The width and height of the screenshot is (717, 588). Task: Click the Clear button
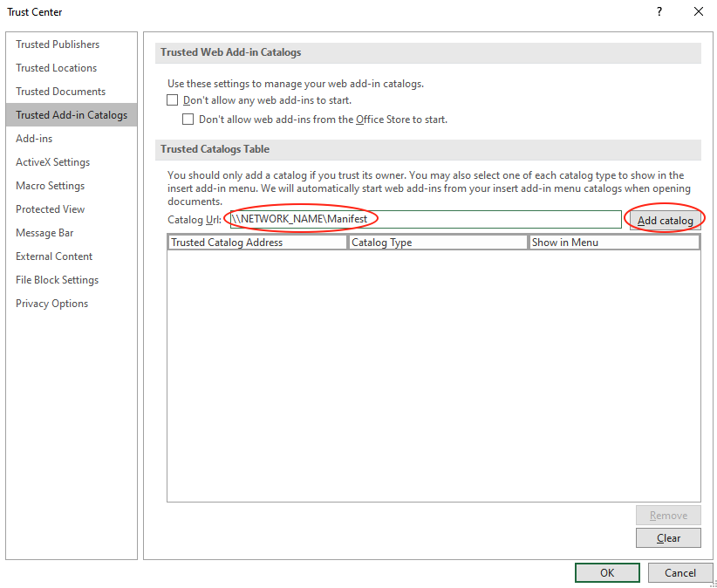click(x=668, y=538)
